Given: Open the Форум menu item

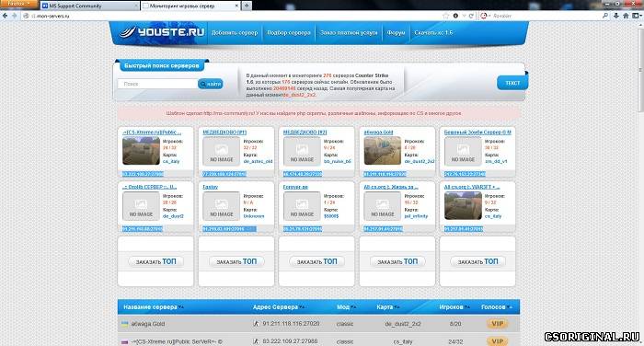Looking at the screenshot, I should click(x=396, y=32).
